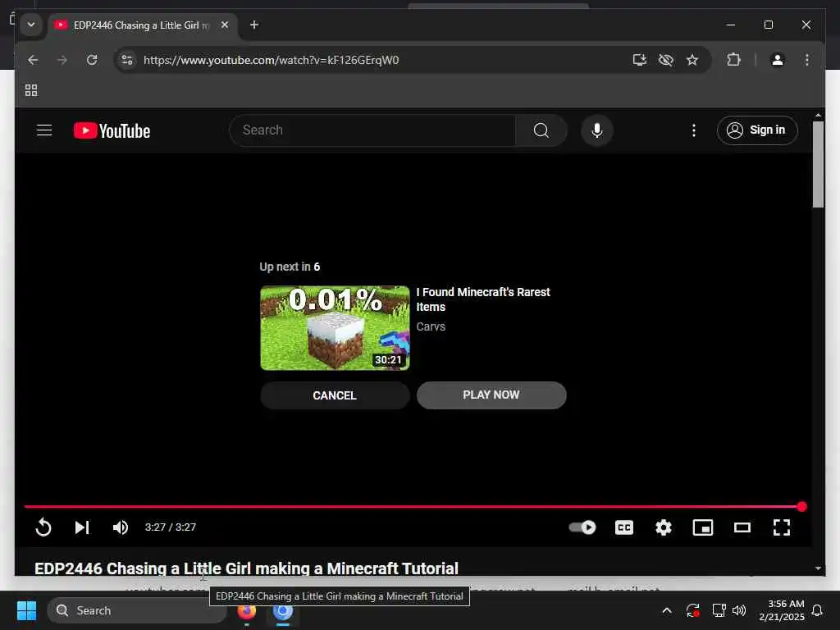Click the red progress bar scrubber

click(x=801, y=507)
